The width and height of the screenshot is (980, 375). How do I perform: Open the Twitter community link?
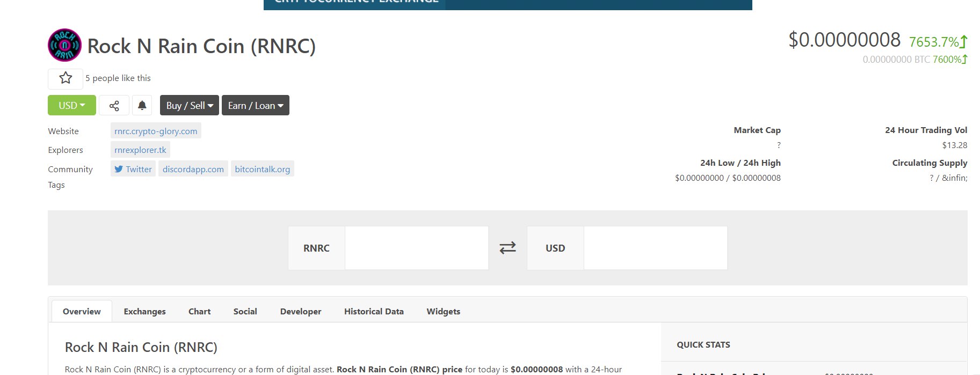tap(133, 169)
